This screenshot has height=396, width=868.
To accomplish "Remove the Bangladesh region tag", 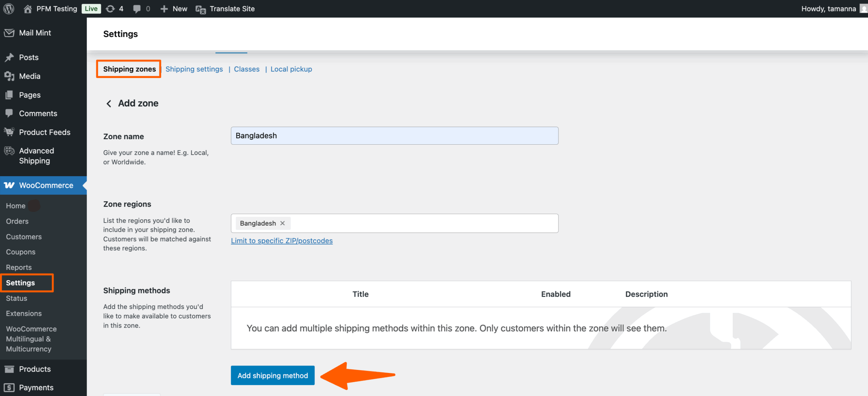I will click(x=282, y=223).
